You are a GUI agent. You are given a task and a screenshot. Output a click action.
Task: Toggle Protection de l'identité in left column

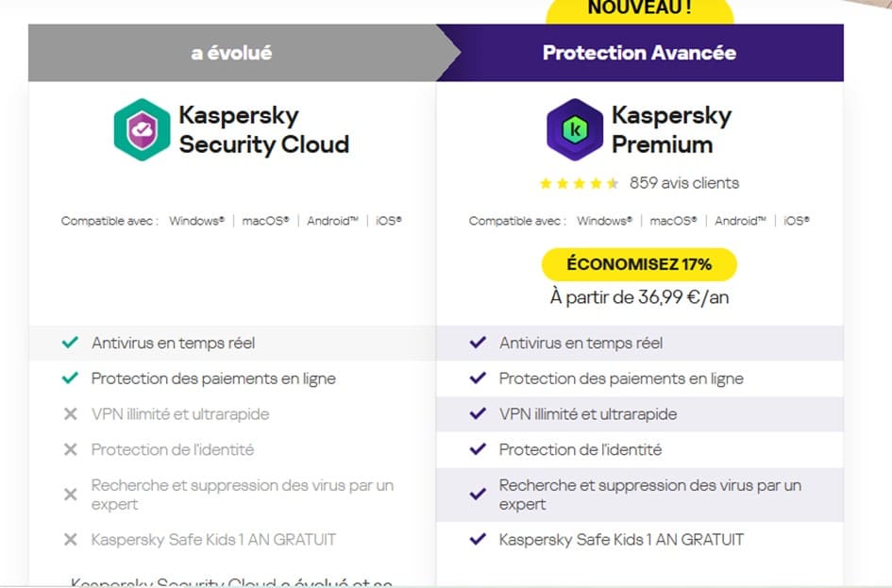click(69, 450)
